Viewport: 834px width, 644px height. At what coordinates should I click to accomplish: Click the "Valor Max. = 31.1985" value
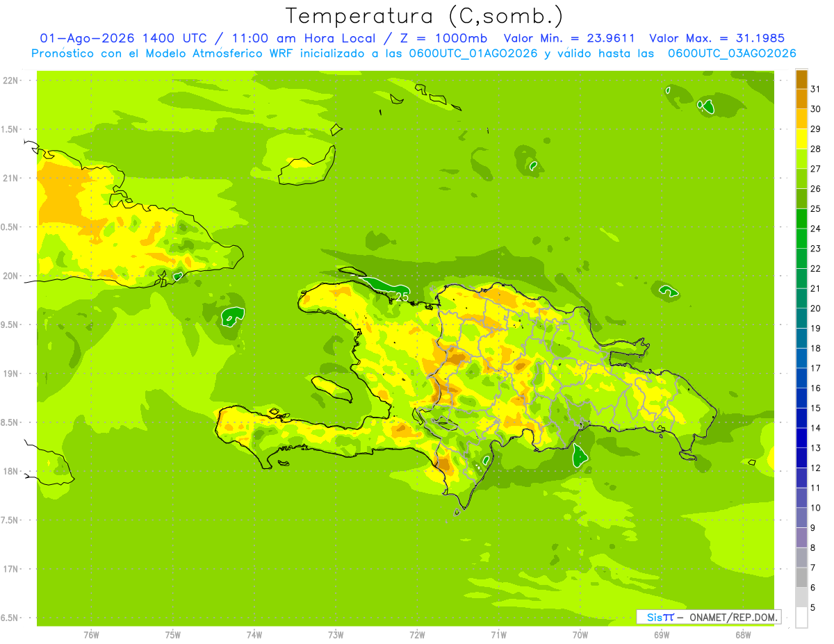click(x=717, y=38)
